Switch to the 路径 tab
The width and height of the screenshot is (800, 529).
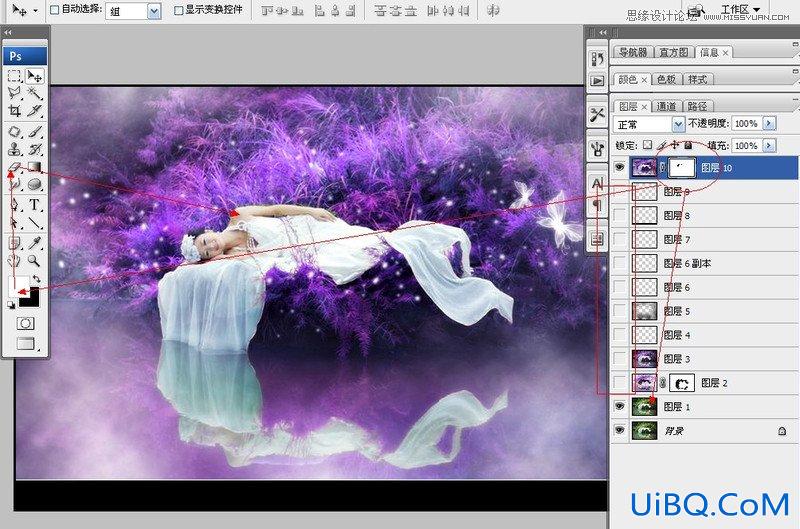click(x=697, y=106)
